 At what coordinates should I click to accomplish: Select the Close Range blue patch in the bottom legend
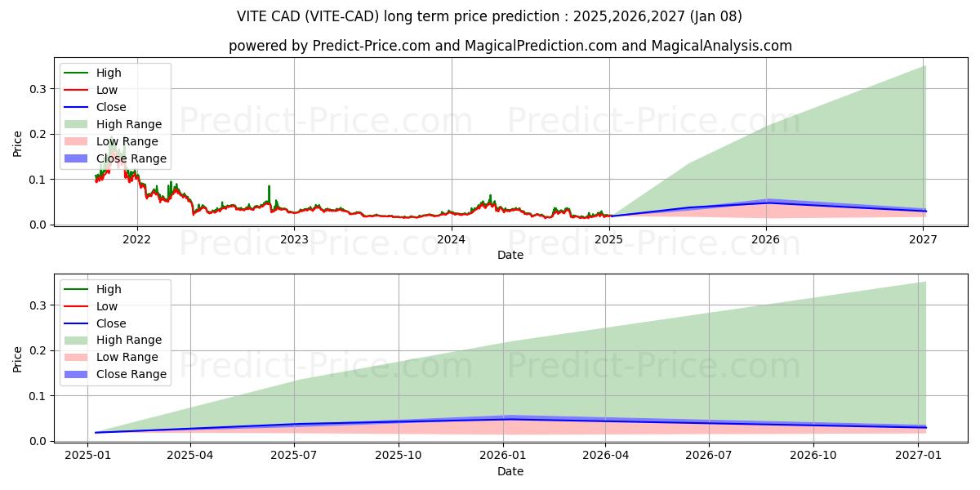click(x=78, y=375)
